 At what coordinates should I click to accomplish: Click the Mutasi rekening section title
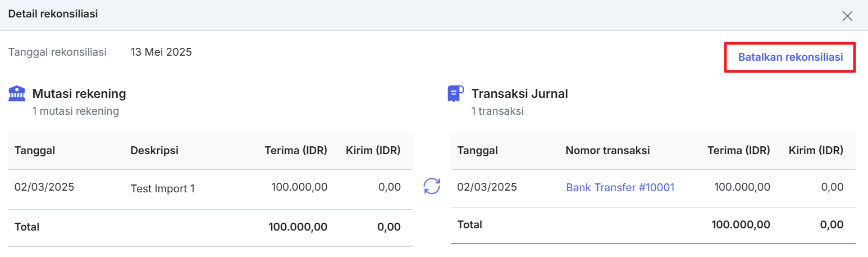coord(79,93)
